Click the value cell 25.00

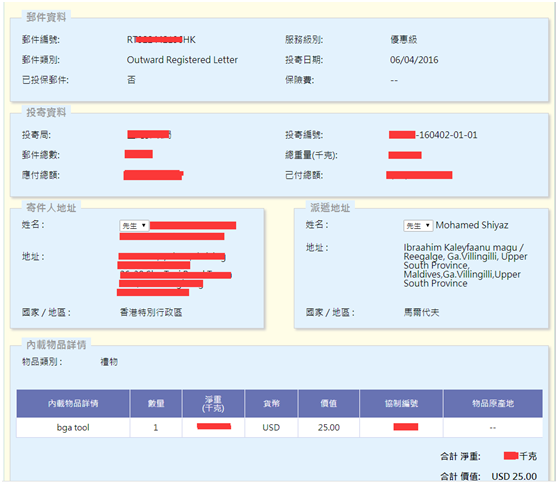click(x=329, y=427)
